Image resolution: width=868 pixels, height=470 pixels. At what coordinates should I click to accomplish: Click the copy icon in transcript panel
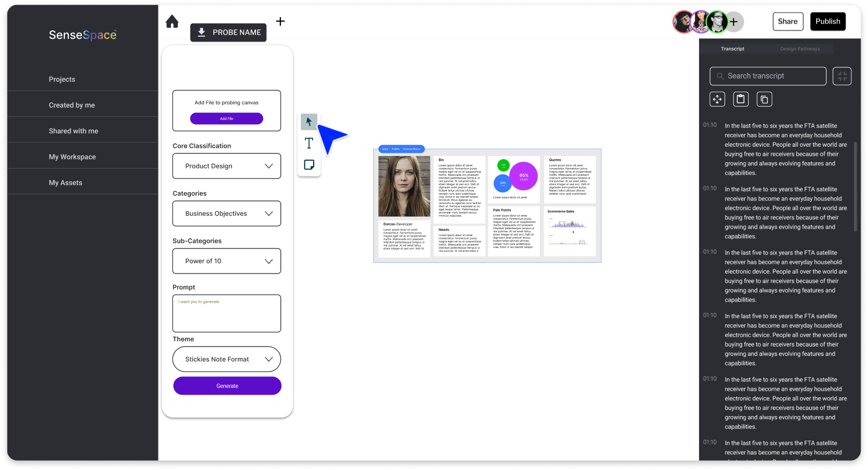(x=764, y=99)
